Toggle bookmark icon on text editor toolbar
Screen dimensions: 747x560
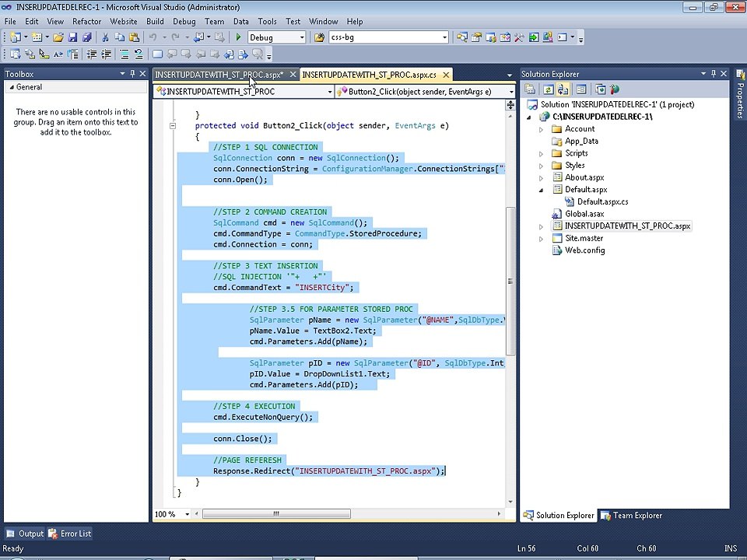(x=157, y=54)
